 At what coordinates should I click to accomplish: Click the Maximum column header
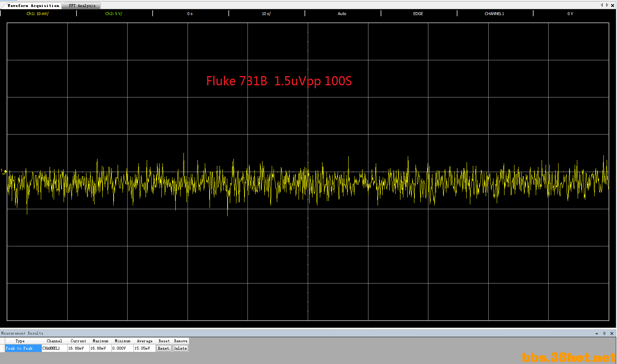click(x=100, y=341)
